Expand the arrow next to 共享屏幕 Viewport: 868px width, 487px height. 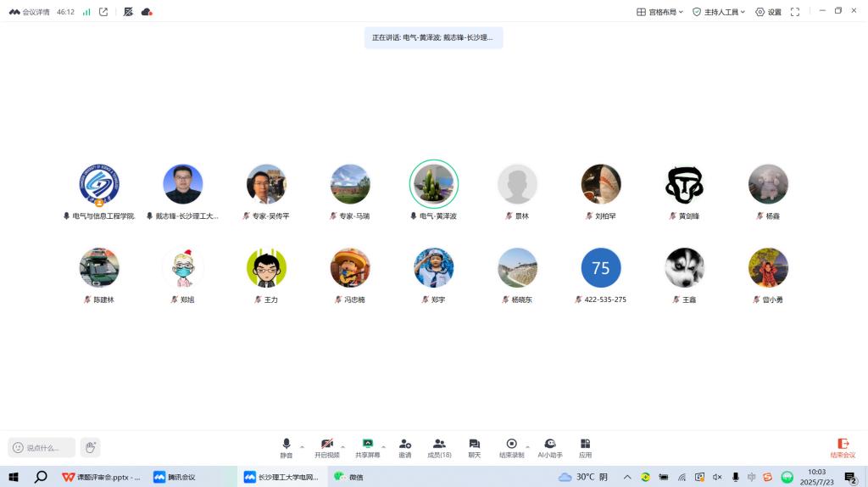[384, 445]
